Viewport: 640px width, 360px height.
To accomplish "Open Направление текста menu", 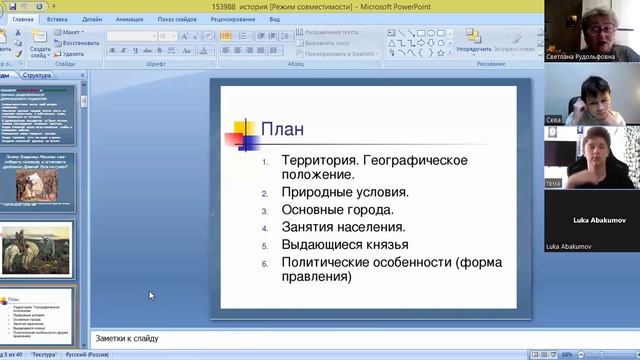I will pyautogui.click(x=329, y=32).
